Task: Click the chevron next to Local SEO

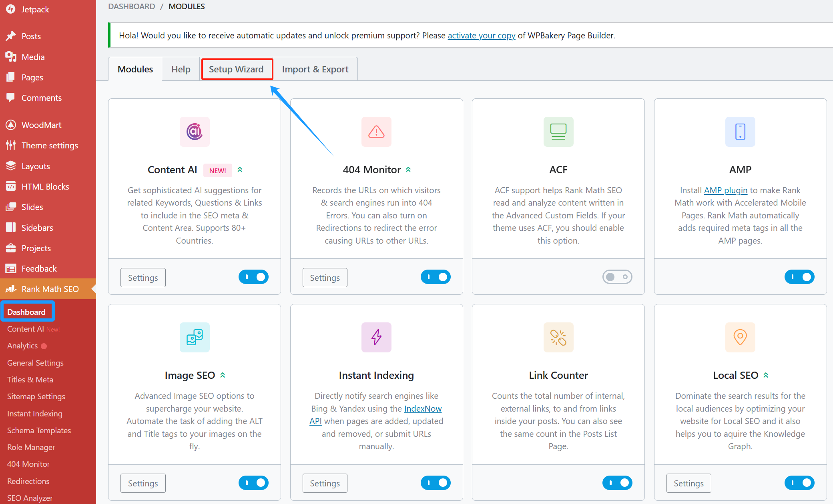Action: (766, 375)
